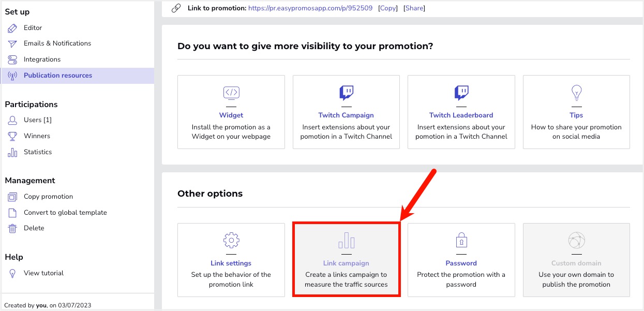Click the Tips lightbulb icon
Image resolution: width=644 pixels, height=311 pixels.
[x=576, y=93]
